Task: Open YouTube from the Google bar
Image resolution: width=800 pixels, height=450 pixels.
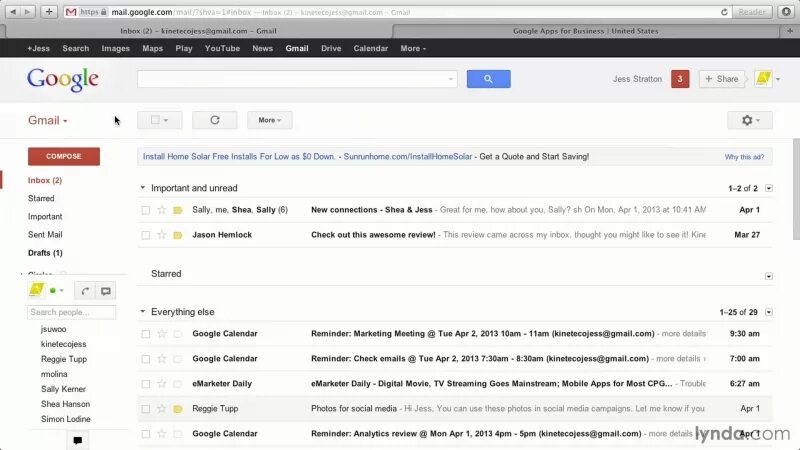Action: (222, 48)
